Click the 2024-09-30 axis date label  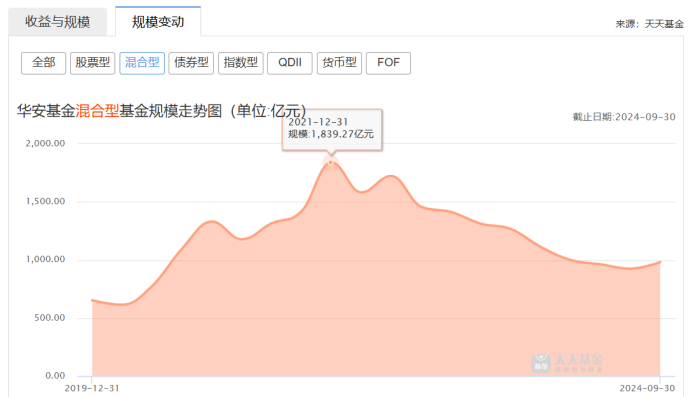point(647,388)
